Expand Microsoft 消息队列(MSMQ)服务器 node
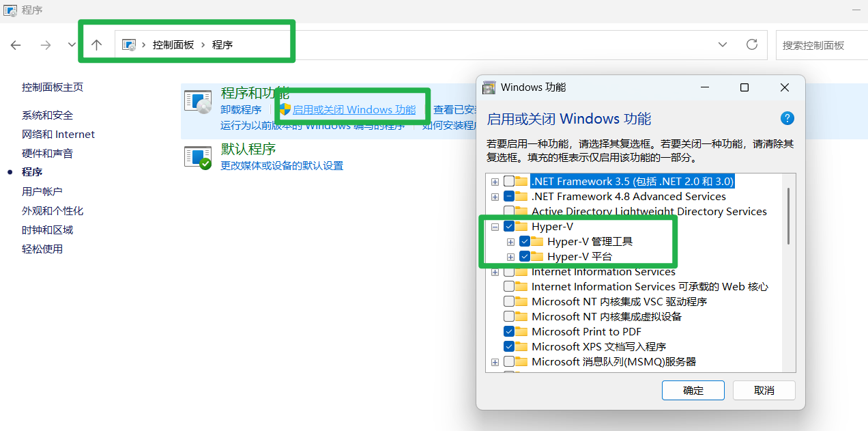Image resolution: width=868 pixels, height=431 pixels. pyautogui.click(x=495, y=362)
